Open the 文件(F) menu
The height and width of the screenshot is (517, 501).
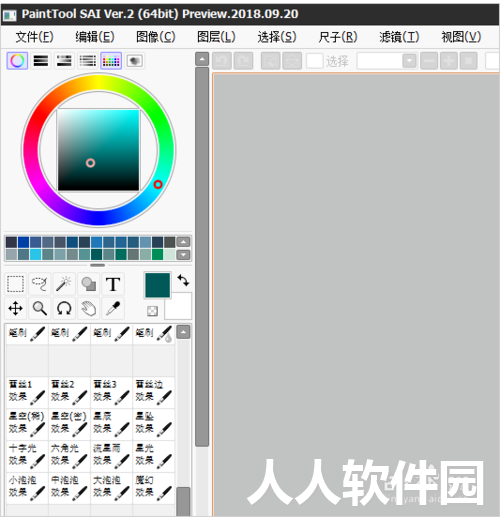34,37
